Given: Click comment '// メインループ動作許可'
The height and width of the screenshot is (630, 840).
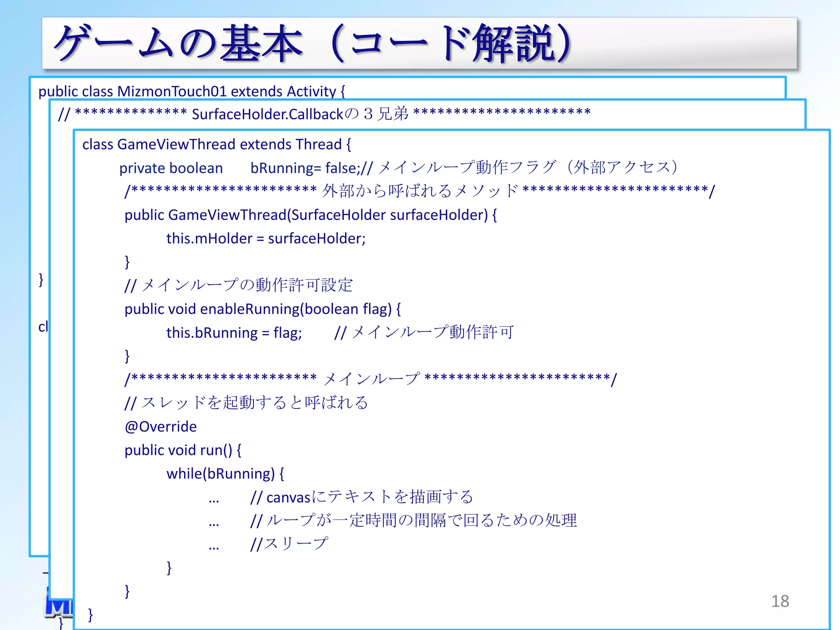Looking at the screenshot, I should tap(424, 332).
